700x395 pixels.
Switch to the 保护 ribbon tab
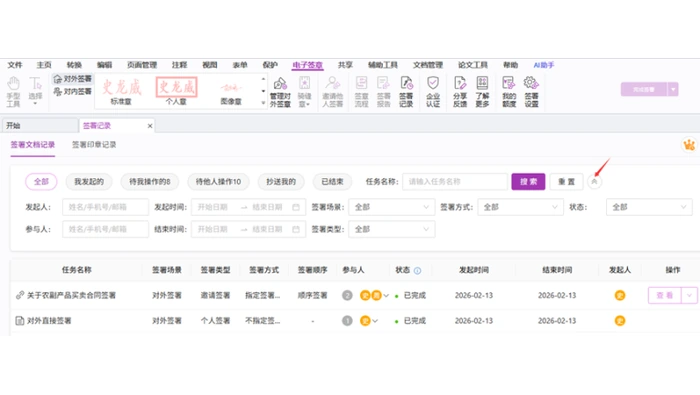pos(270,65)
